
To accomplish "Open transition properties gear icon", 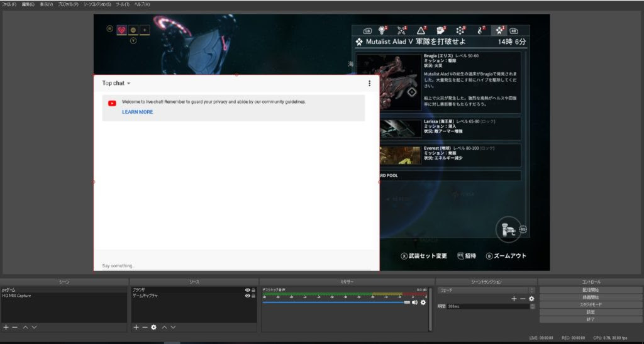I will (531, 299).
